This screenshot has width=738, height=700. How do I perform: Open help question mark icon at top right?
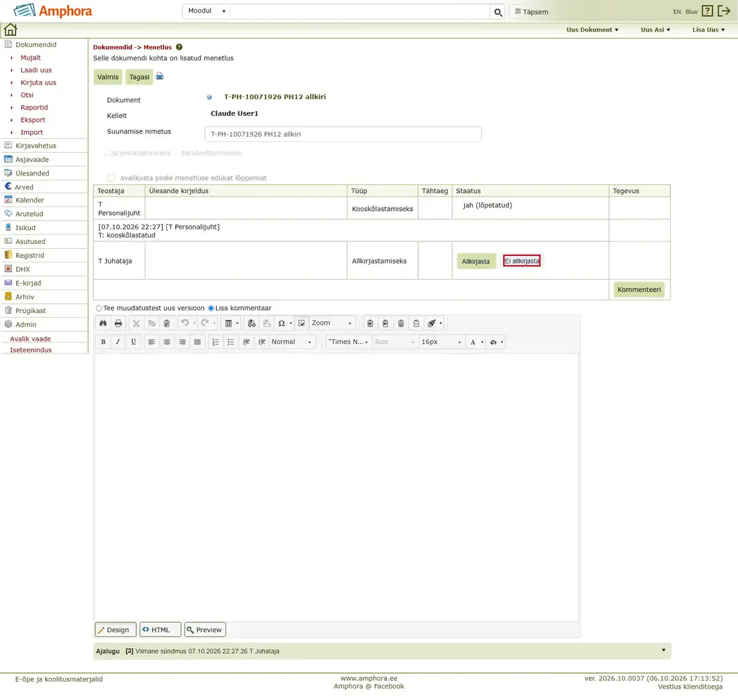coord(707,11)
